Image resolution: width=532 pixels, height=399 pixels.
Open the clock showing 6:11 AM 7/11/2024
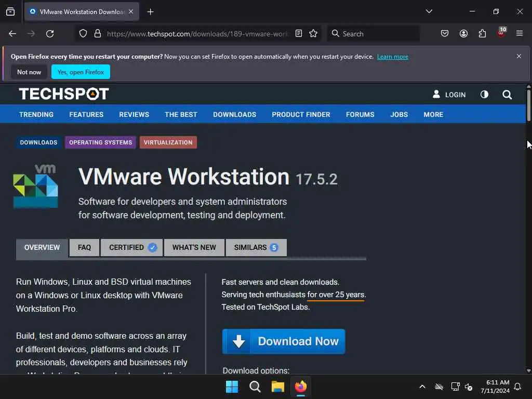point(495,387)
